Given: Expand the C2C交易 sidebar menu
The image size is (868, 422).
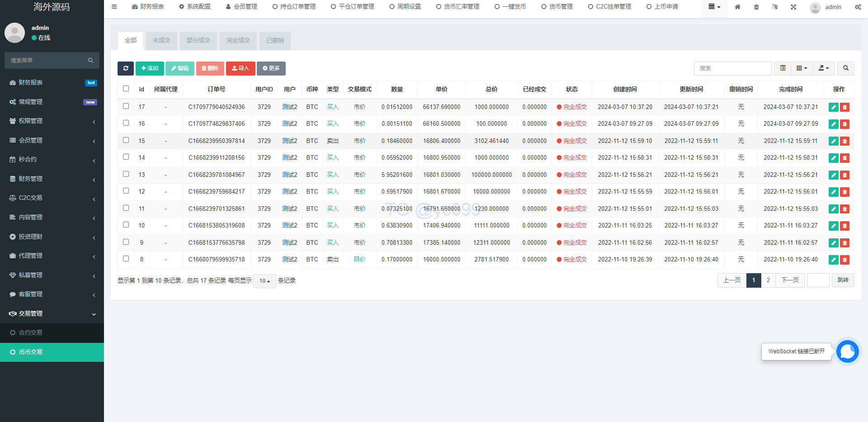Looking at the screenshot, I should point(52,198).
